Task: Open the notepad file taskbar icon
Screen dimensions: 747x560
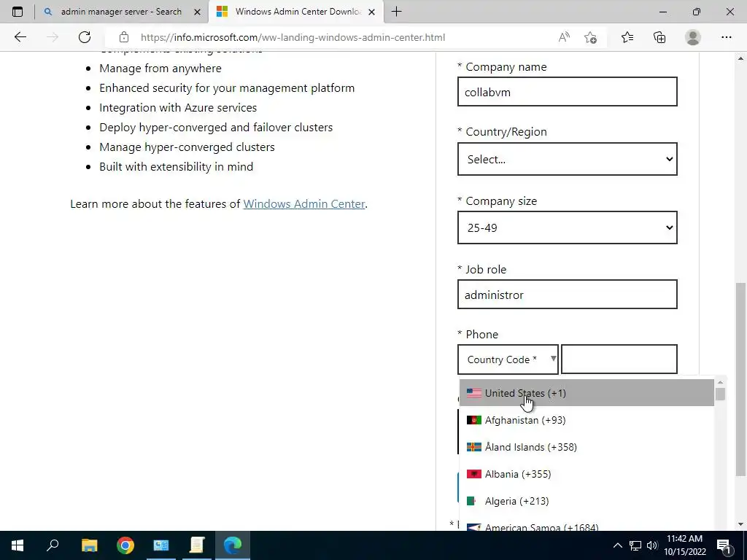Action: [197, 545]
